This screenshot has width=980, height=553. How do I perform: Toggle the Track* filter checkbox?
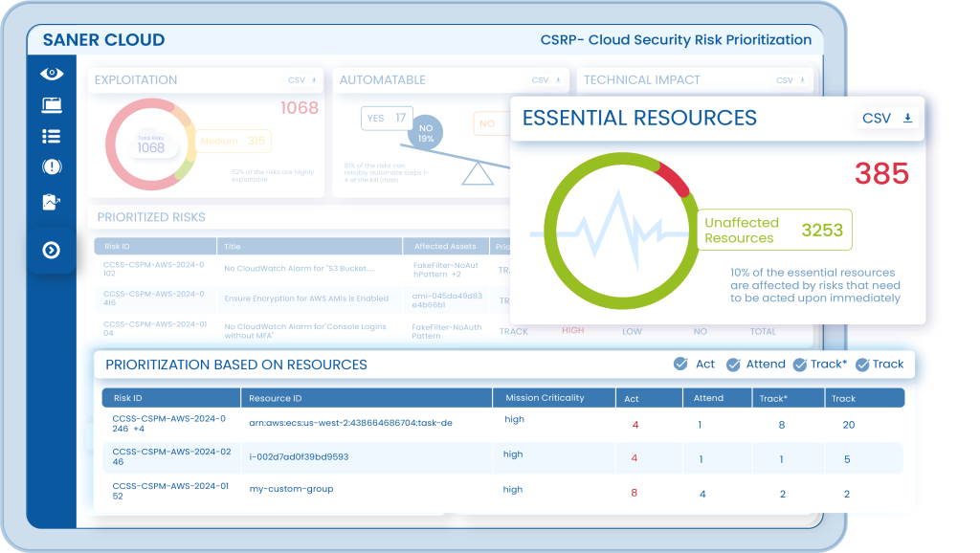click(797, 364)
